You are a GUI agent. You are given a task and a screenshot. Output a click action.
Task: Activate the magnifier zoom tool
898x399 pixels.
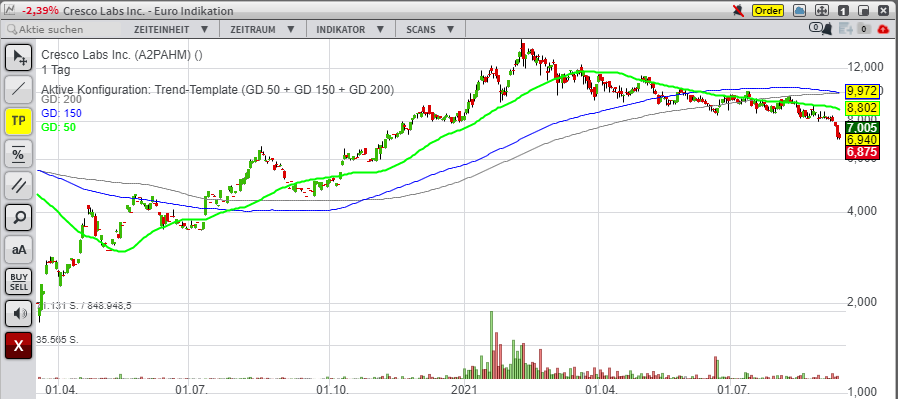[x=18, y=218]
